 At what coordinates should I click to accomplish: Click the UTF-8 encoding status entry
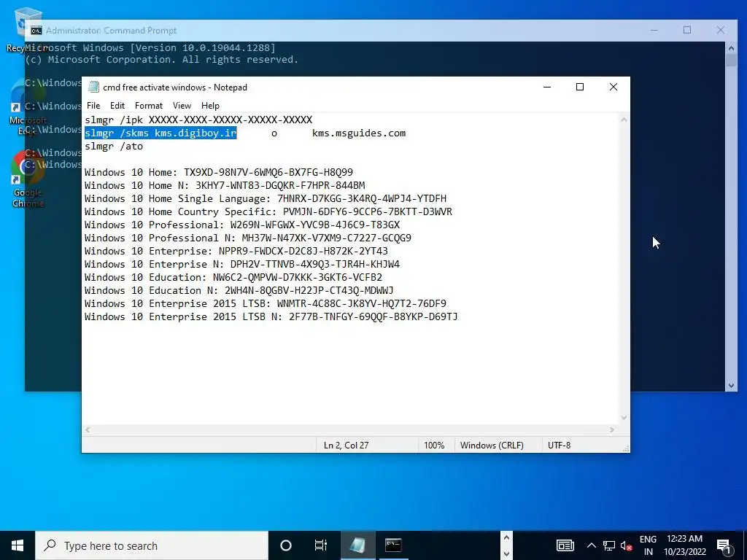(x=559, y=446)
